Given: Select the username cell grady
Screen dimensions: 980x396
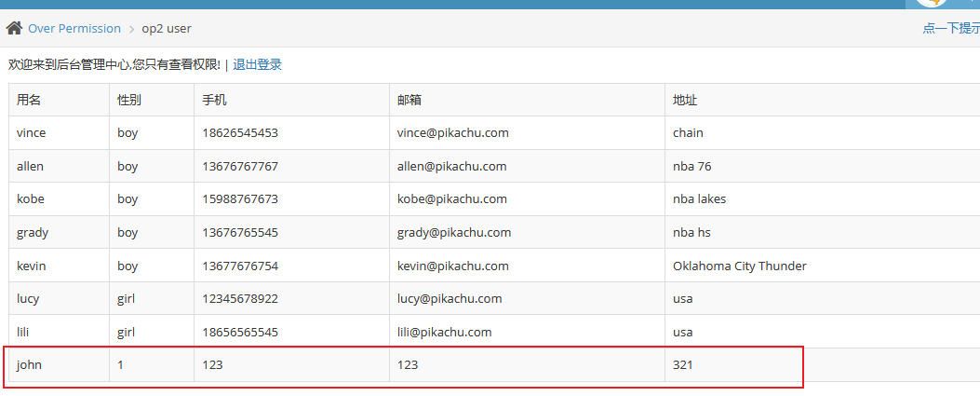Looking at the screenshot, I should [x=33, y=233].
